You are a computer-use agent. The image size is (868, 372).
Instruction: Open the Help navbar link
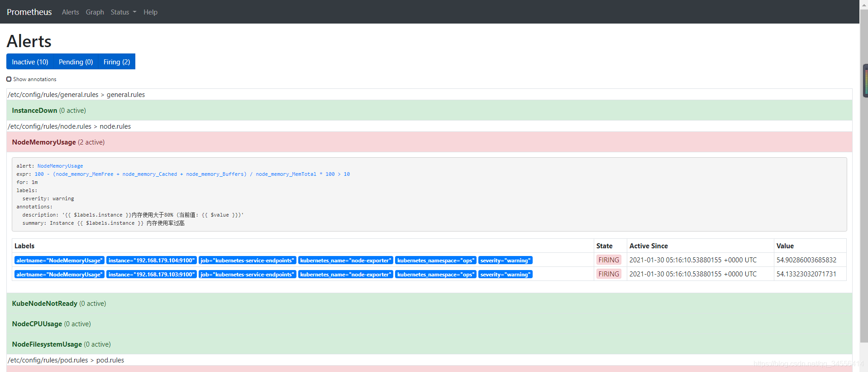tap(150, 12)
